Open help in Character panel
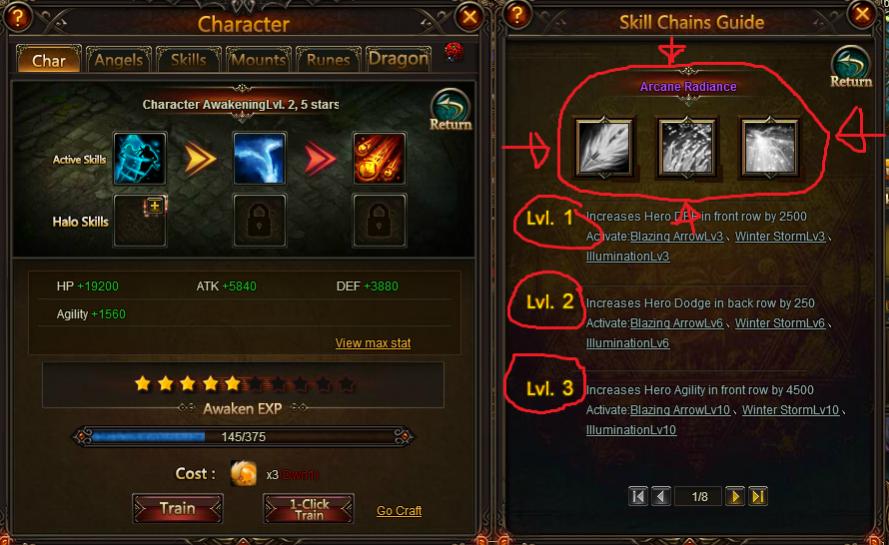 [18, 18]
